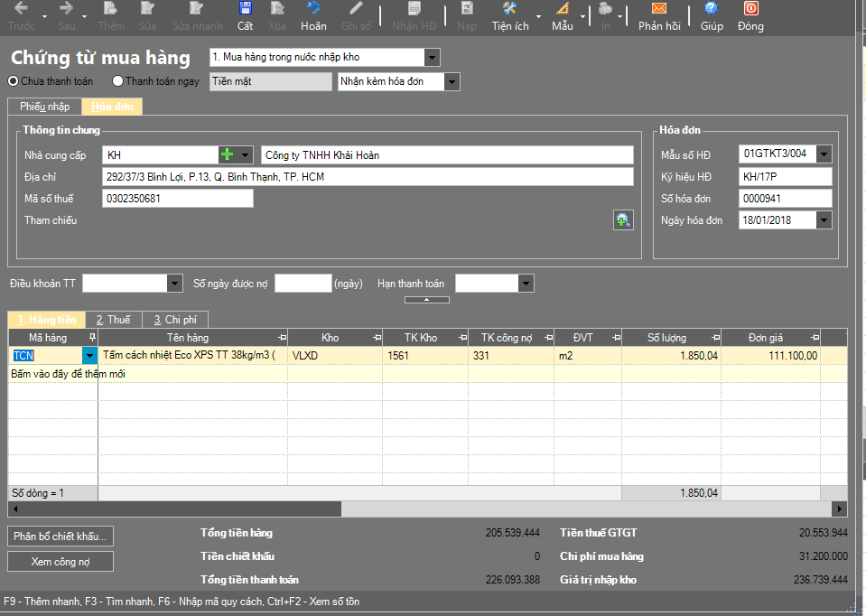Close the form with Đóng icon

click(x=750, y=8)
